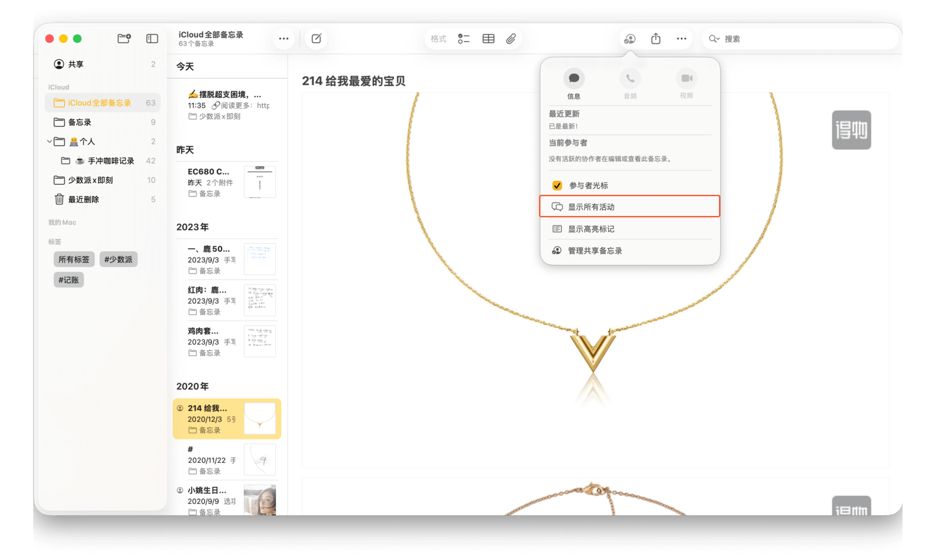Open the text format (格式) menu
Screen dimensions: 937x560
click(x=438, y=39)
